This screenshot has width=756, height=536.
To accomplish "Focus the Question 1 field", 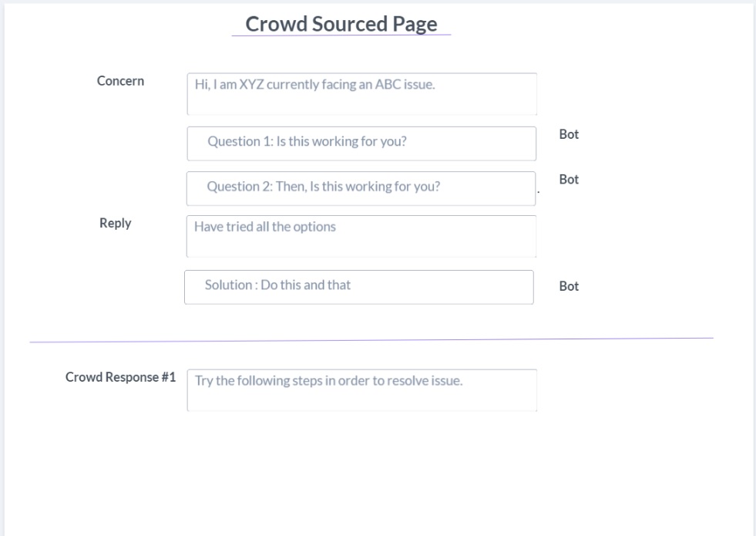I will 361,143.
